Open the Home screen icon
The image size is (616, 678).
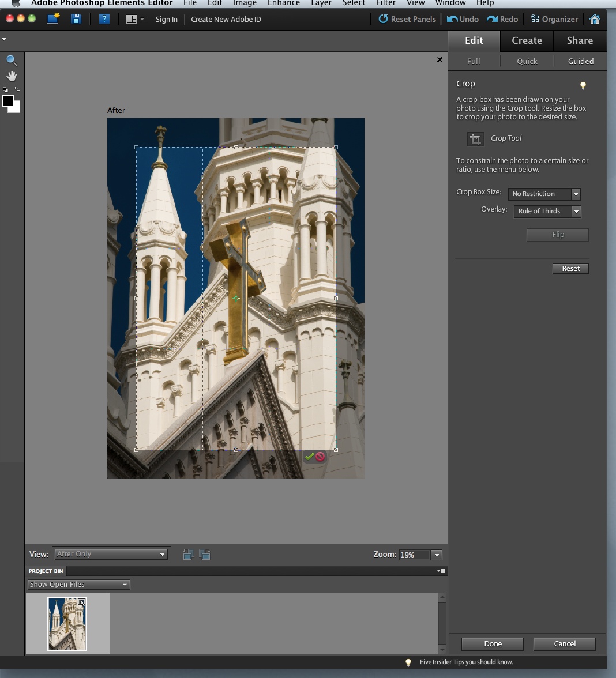[595, 19]
